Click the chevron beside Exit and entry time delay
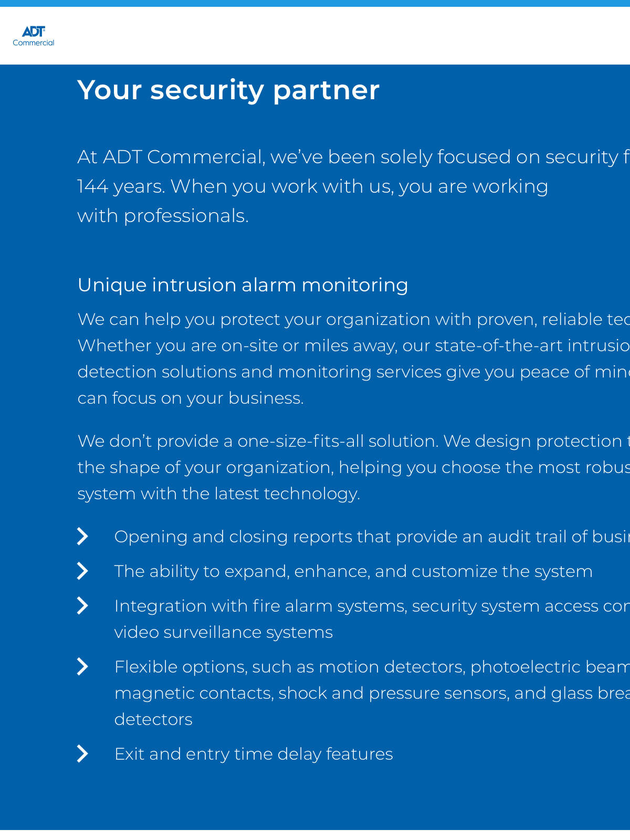 (82, 754)
